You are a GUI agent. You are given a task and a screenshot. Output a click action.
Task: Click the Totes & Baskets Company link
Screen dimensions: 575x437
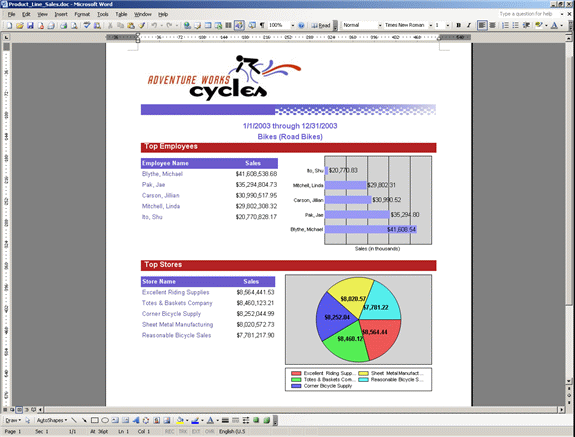pyautogui.click(x=177, y=303)
